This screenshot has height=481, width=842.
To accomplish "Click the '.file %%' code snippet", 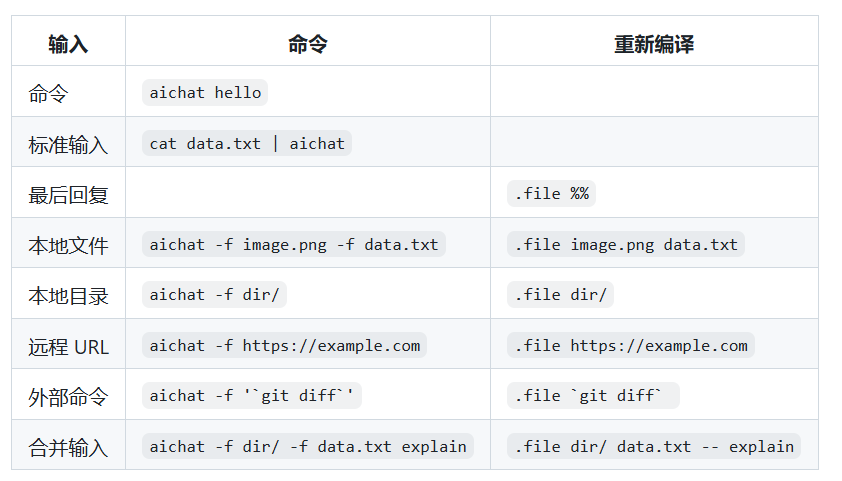I will tap(551, 193).
